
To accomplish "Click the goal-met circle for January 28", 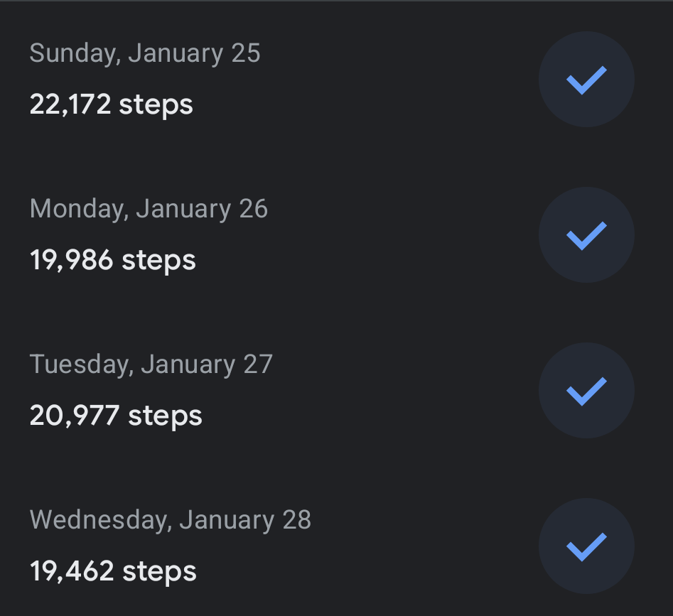I will point(586,546).
